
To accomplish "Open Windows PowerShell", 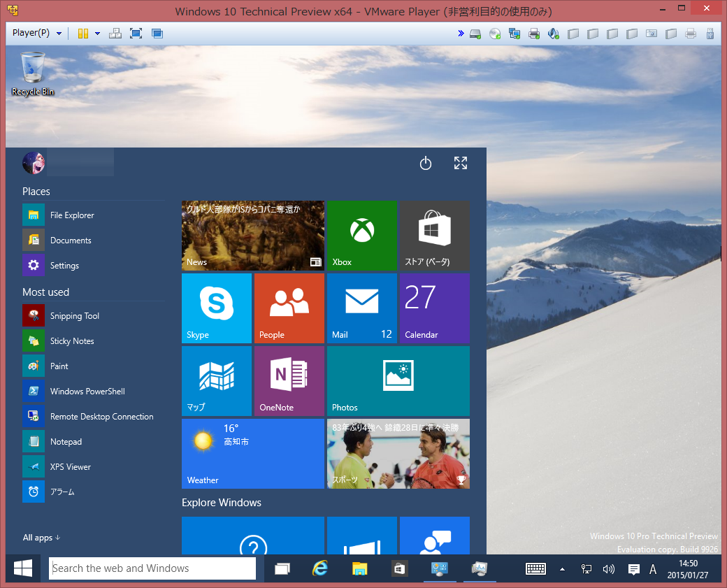I will (93, 392).
